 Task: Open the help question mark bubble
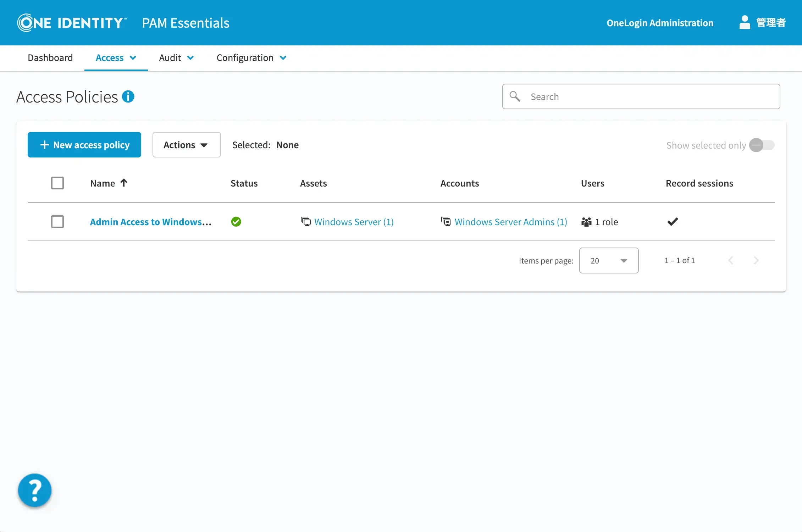(x=35, y=490)
